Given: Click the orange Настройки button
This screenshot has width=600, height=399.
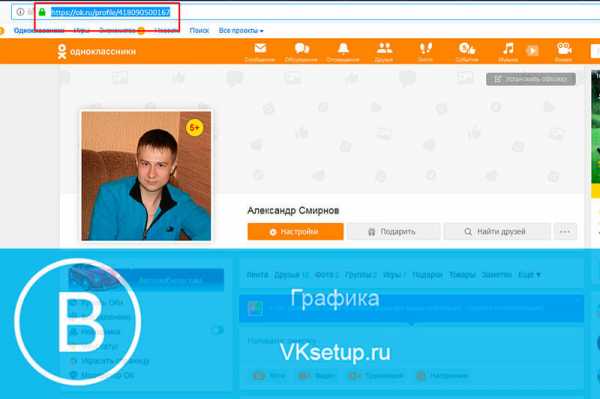Looking at the screenshot, I should (x=295, y=231).
